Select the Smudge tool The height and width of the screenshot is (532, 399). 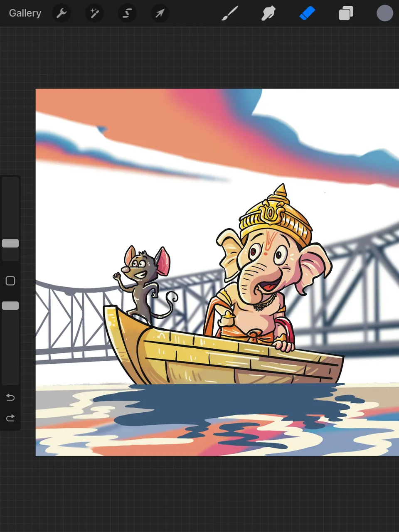click(268, 13)
